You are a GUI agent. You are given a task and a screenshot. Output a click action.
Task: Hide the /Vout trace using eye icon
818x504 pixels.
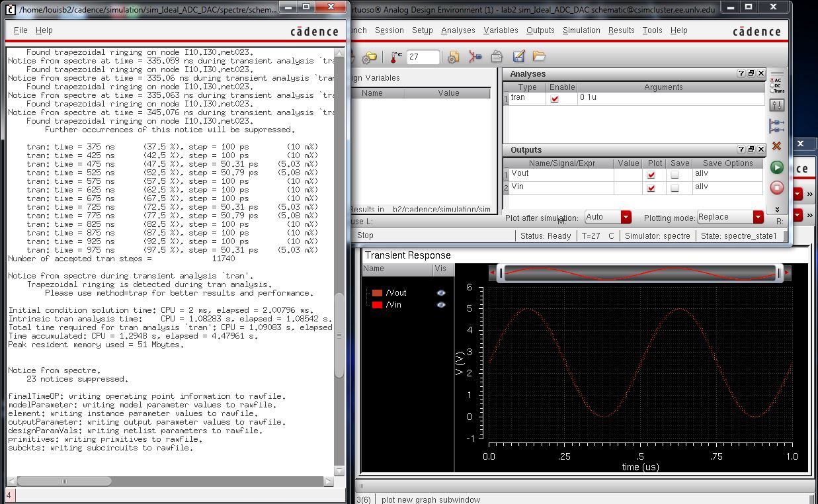point(441,292)
